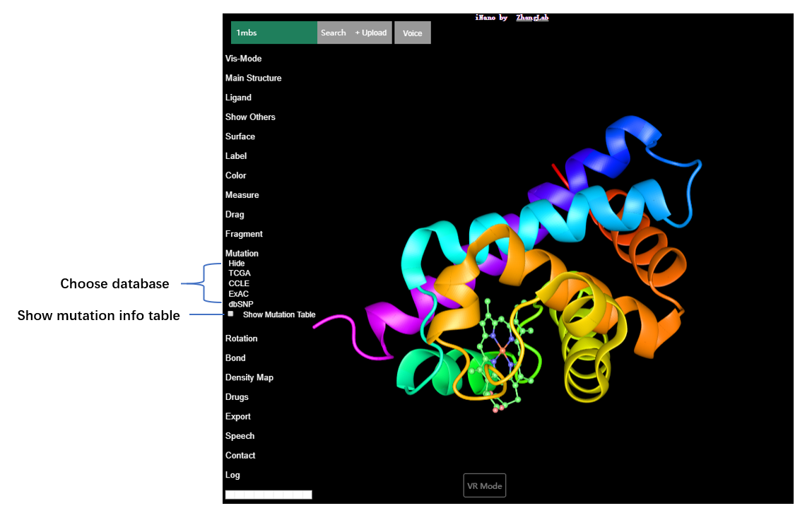
Task: Enter VR Mode
Action: click(x=484, y=486)
